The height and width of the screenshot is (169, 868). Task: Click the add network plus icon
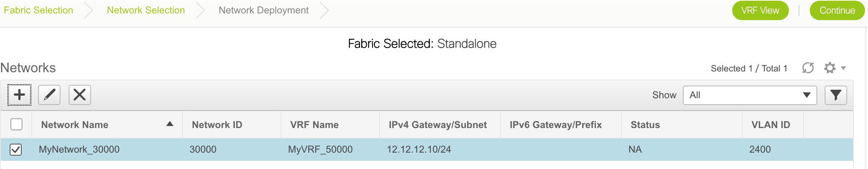tap(19, 95)
